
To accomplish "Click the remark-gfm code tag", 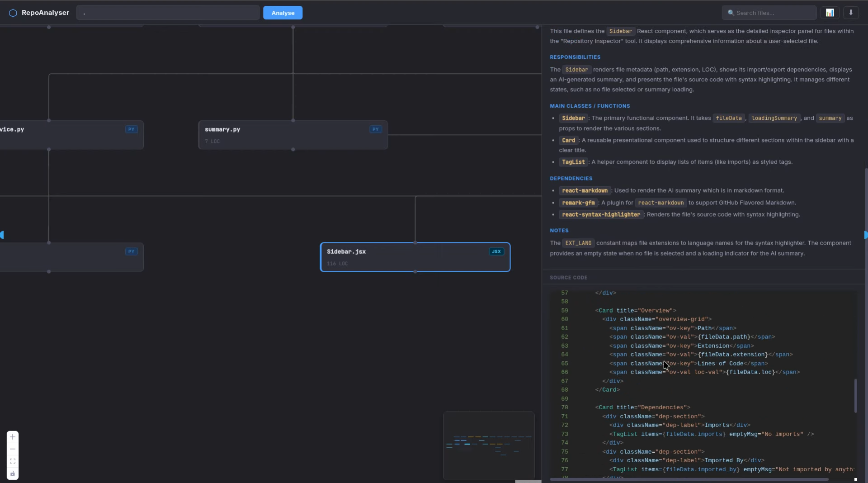I will click(578, 203).
